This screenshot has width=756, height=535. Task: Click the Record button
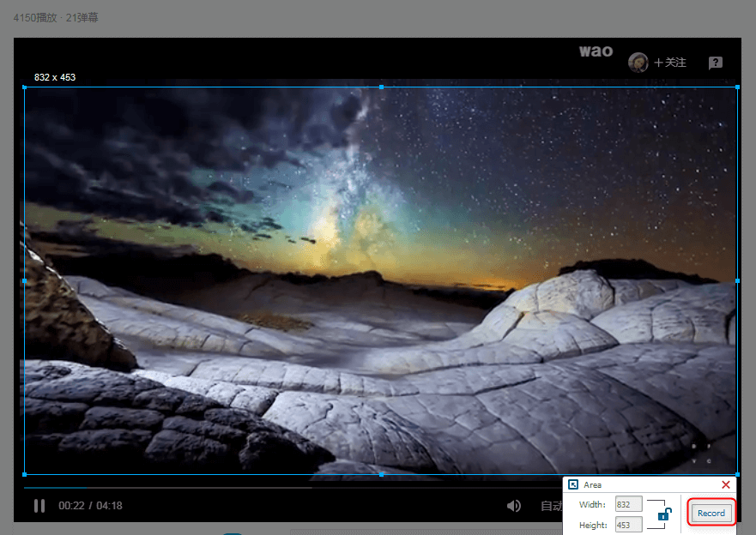[x=711, y=513]
